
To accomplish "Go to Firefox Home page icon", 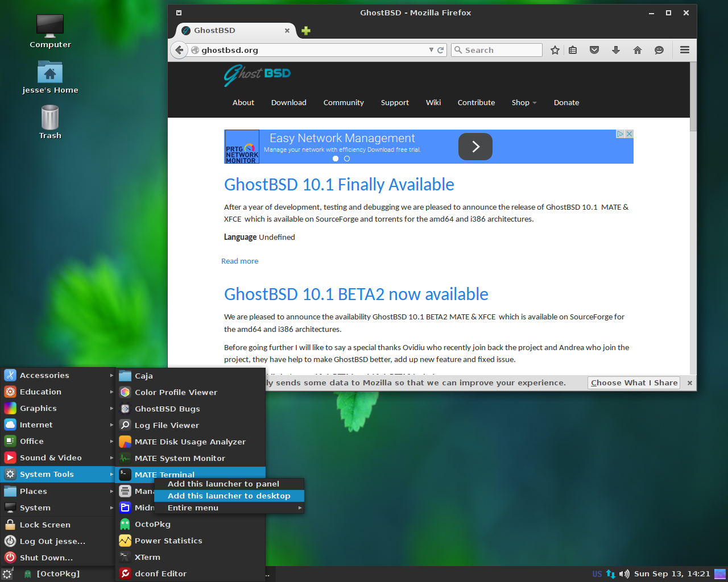I will [x=638, y=50].
